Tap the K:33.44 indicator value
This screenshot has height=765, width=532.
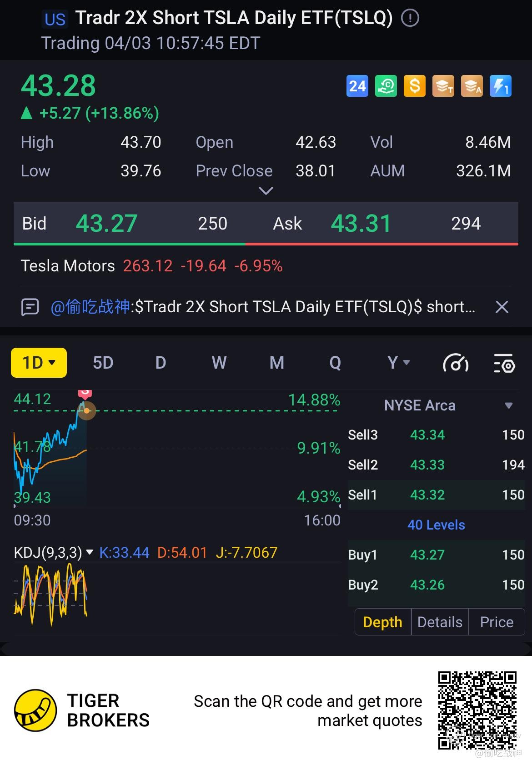click(124, 552)
